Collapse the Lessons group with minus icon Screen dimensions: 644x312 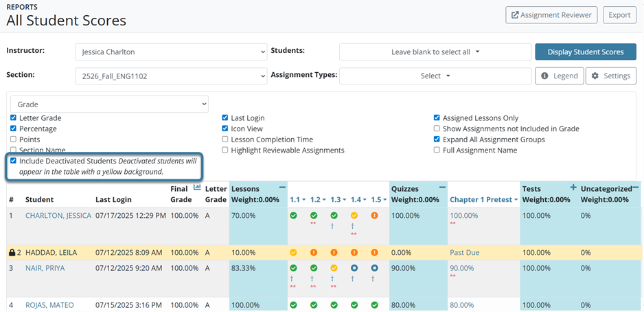tap(282, 187)
